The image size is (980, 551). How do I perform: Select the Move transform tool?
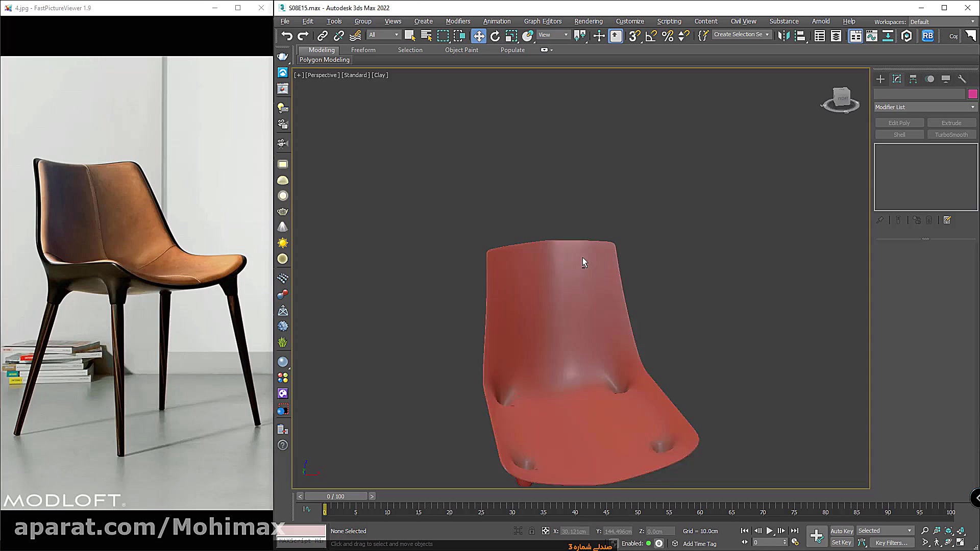(x=479, y=36)
